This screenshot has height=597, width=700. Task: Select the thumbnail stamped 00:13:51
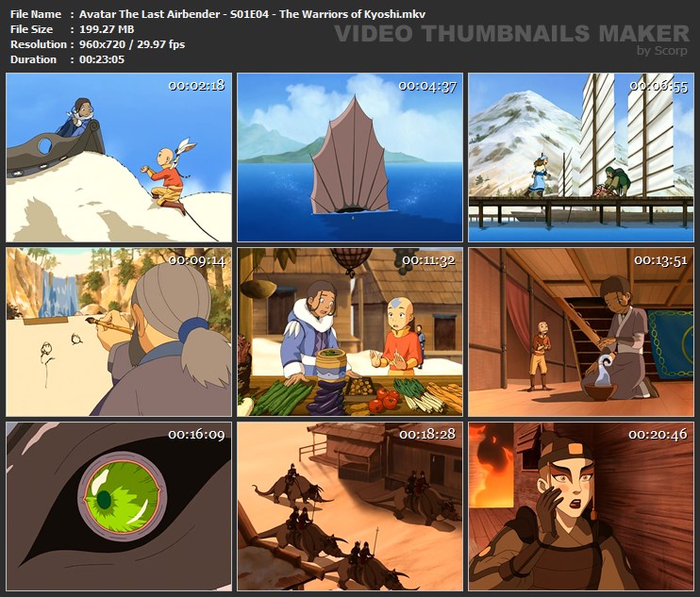tap(581, 332)
